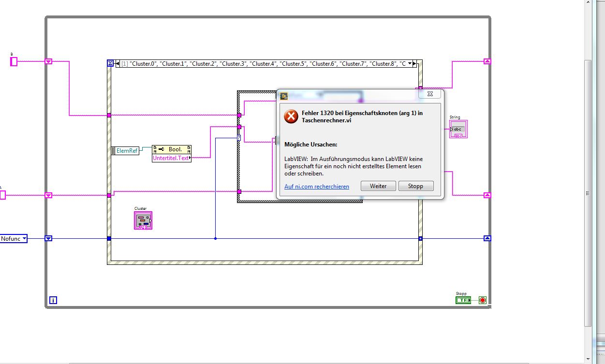Click the blue left shift register for Nofunc
Image resolution: width=605 pixels, height=364 pixels.
coord(48,238)
